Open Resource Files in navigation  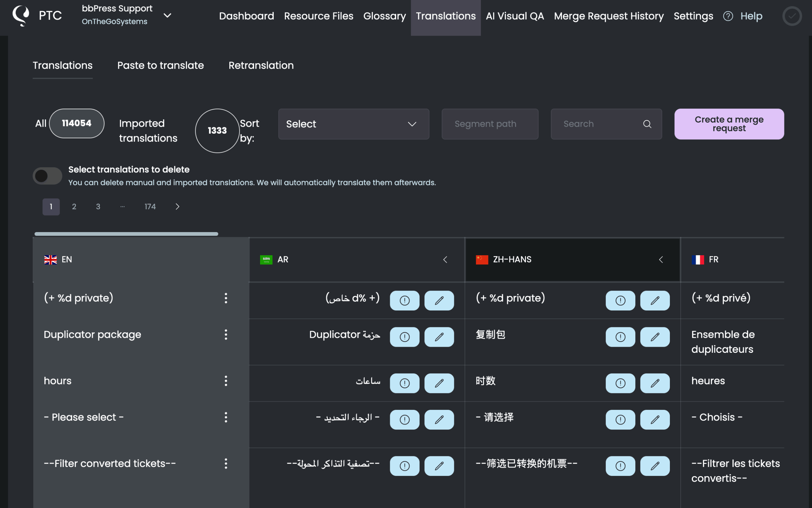318,16
